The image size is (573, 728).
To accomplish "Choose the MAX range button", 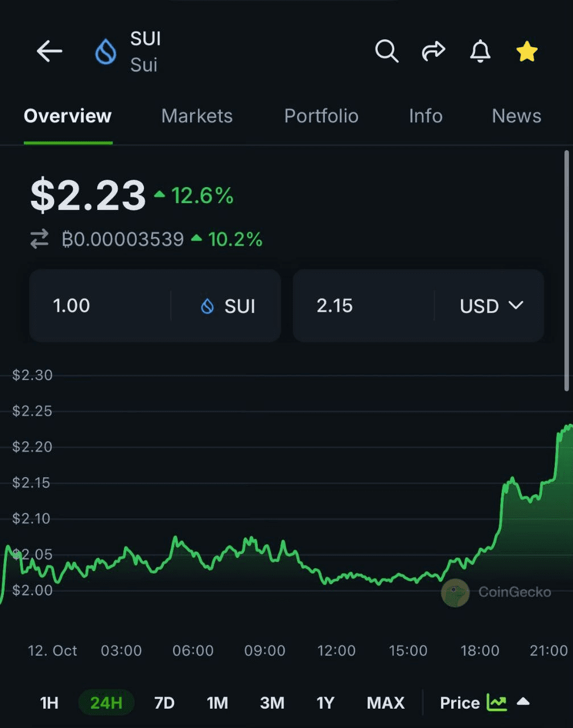I will (386, 703).
